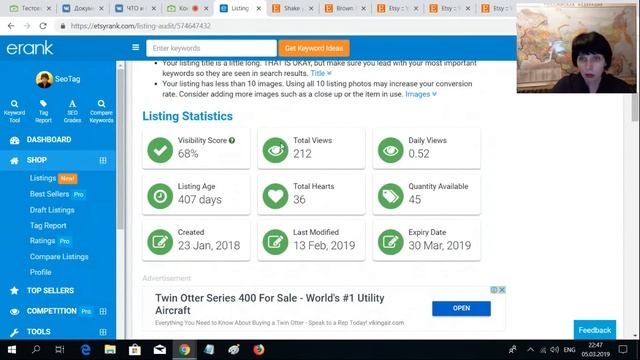640x360 pixels.
Task: Expand the COMPETITION menu section
Action: [103, 311]
